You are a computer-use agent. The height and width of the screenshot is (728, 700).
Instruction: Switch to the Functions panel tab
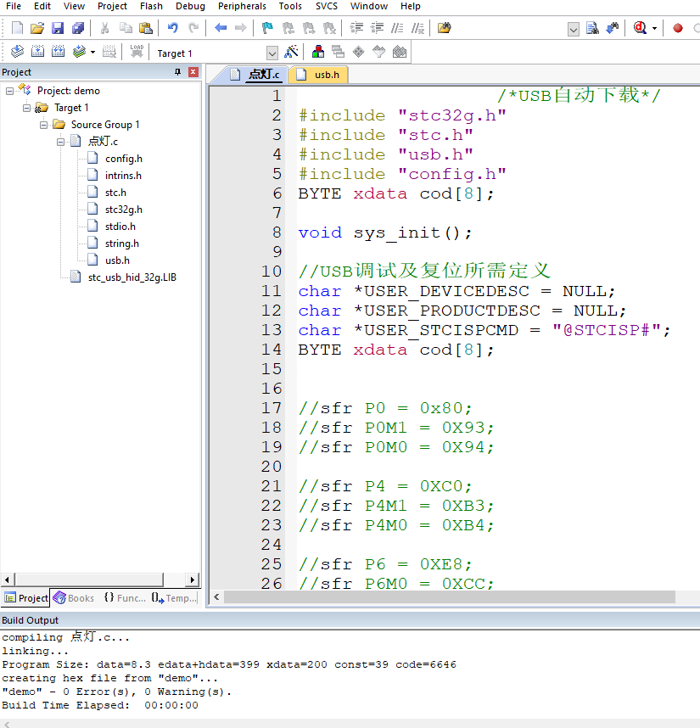coord(125,598)
